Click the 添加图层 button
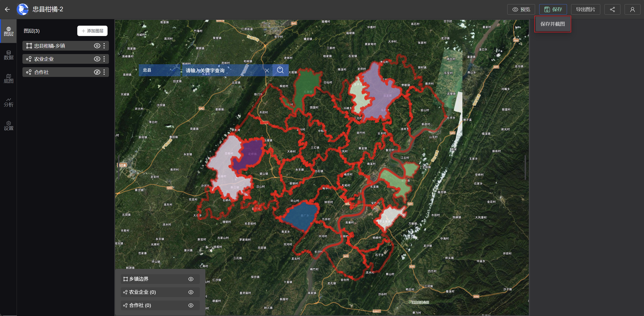644x316 pixels. [92, 31]
